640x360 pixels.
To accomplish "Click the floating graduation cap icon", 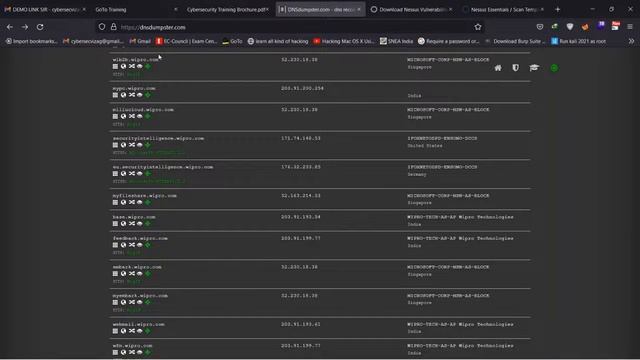I will tap(534, 68).
